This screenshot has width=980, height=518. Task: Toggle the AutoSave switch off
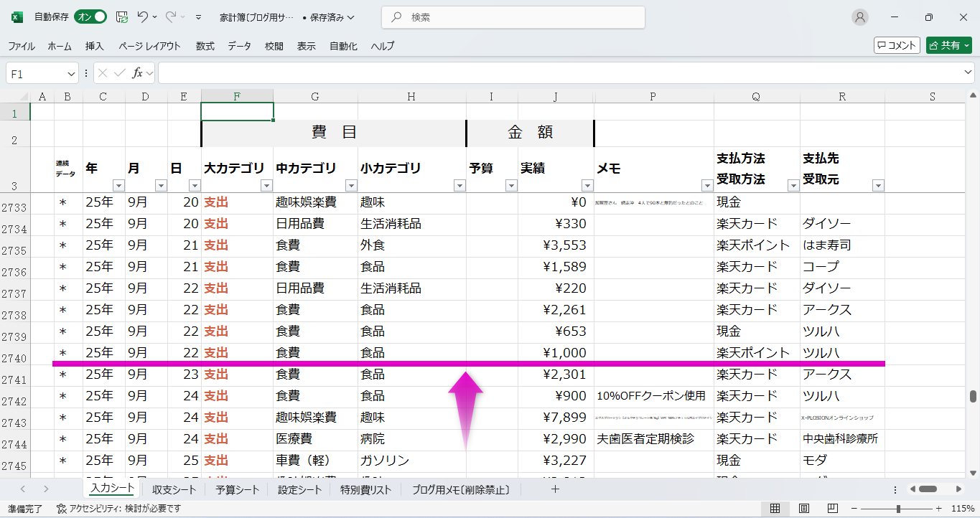pyautogui.click(x=90, y=17)
